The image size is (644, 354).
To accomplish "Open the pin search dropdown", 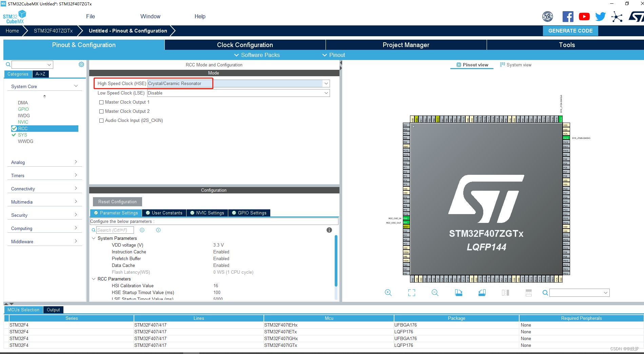I will tap(606, 293).
